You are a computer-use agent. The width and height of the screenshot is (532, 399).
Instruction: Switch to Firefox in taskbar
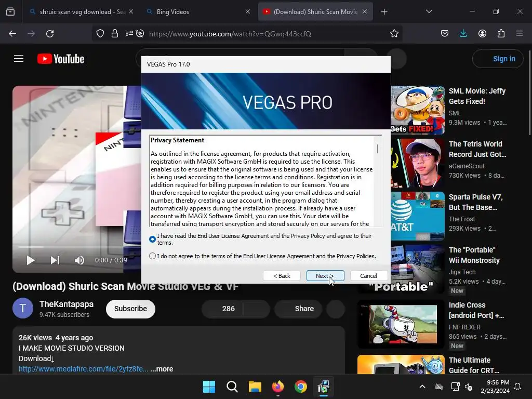tap(278, 387)
